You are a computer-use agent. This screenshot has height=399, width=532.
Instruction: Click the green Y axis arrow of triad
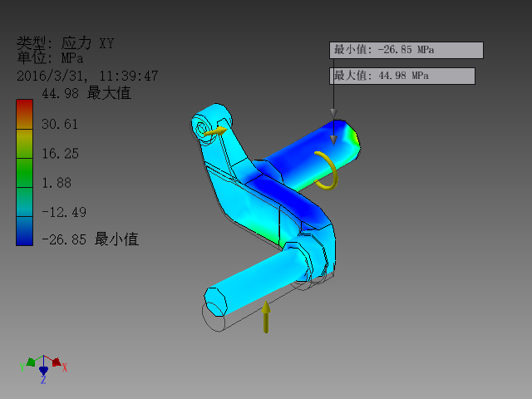31,362
